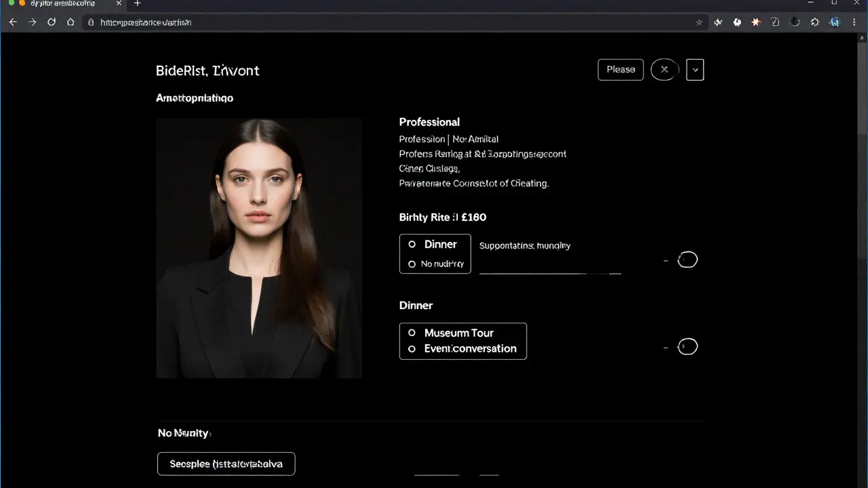Select the Dinner radio option
This screenshot has width=868, height=488.
point(412,245)
